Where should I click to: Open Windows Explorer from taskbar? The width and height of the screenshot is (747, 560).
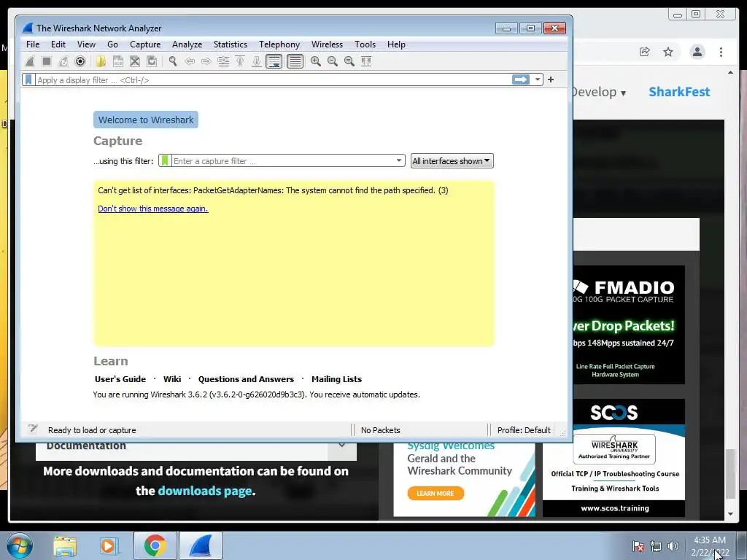click(x=65, y=545)
